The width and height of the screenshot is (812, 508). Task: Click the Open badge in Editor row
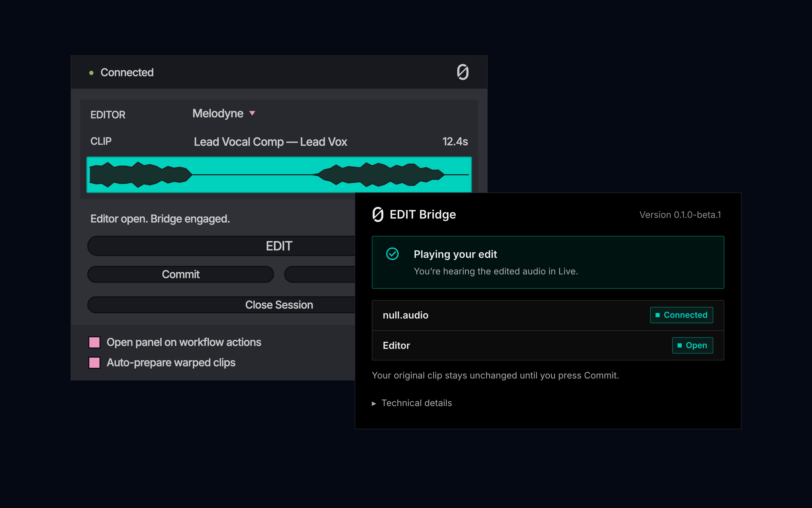(x=692, y=345)
